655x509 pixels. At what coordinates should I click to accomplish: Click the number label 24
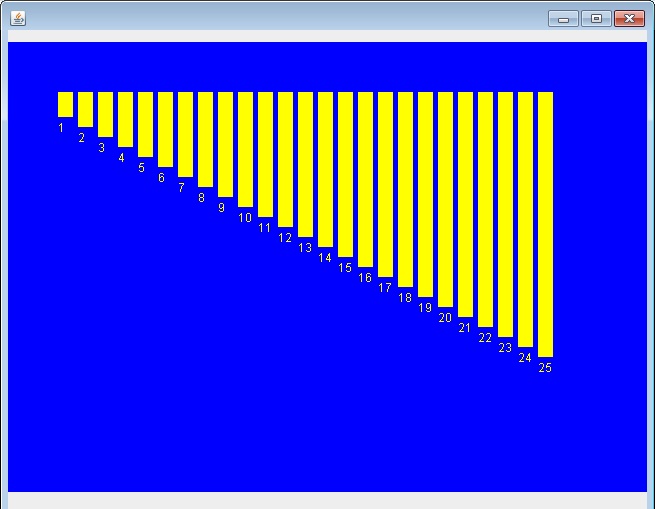point(525,358)
